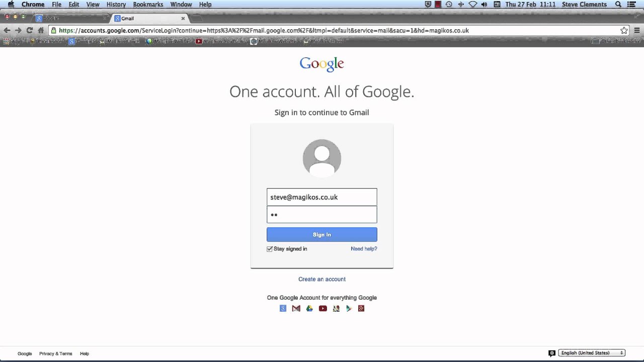Open the Apple menu

[11, 5]
